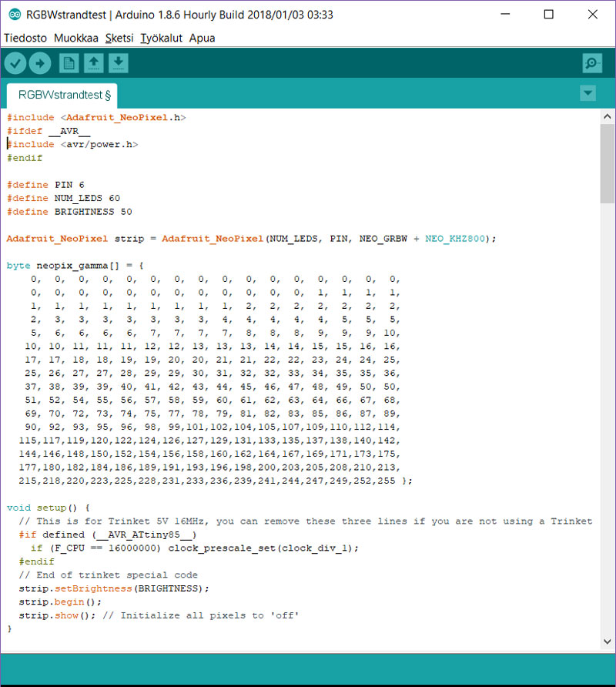Open the Tiedosto menu
616x687 pixels.
click(25, 38)
